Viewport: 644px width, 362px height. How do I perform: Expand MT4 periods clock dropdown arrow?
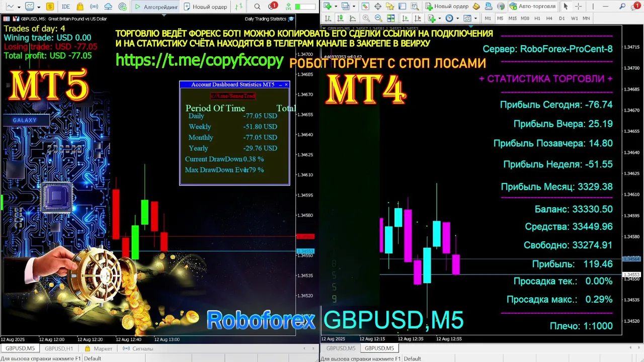(x=457, y=18)
